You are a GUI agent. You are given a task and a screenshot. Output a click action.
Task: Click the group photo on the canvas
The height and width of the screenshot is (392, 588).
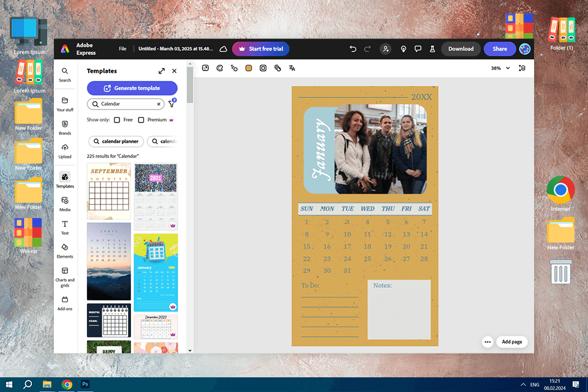click(380, 149)
